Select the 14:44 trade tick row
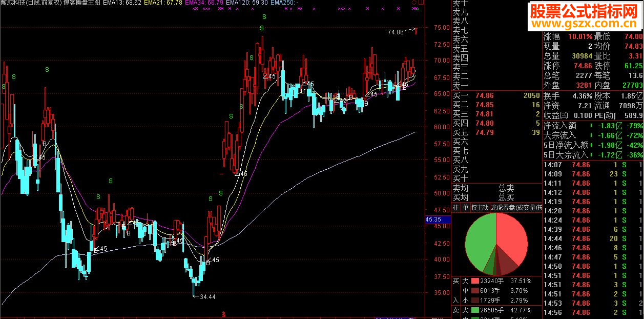Screen dimensions: 644x319 click(x=593, y=238)
